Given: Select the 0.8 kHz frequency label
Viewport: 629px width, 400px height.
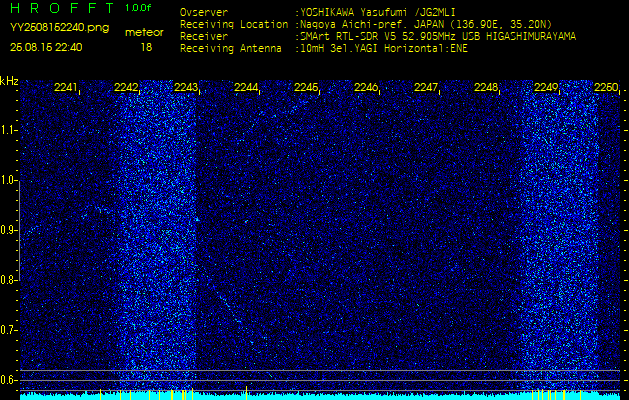Looking at the screenshot, I should pos(8,280).
